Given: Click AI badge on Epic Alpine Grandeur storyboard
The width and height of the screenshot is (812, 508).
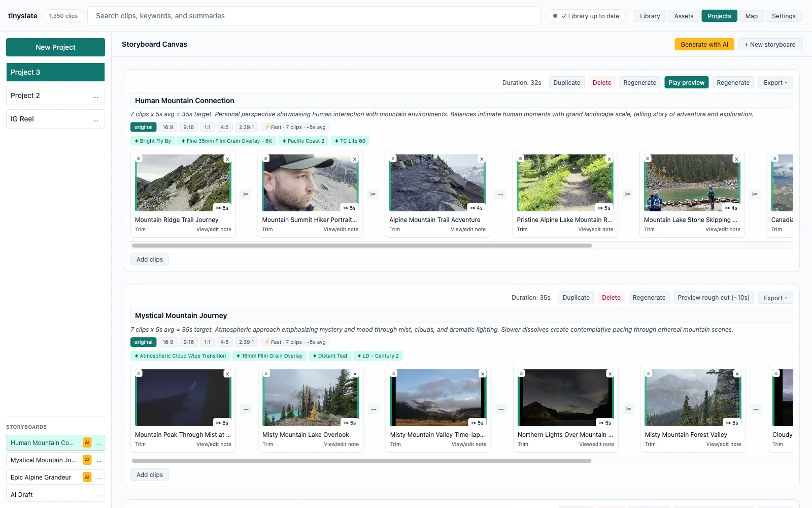Looking at the screenshot, I should [x=87, y=477].
